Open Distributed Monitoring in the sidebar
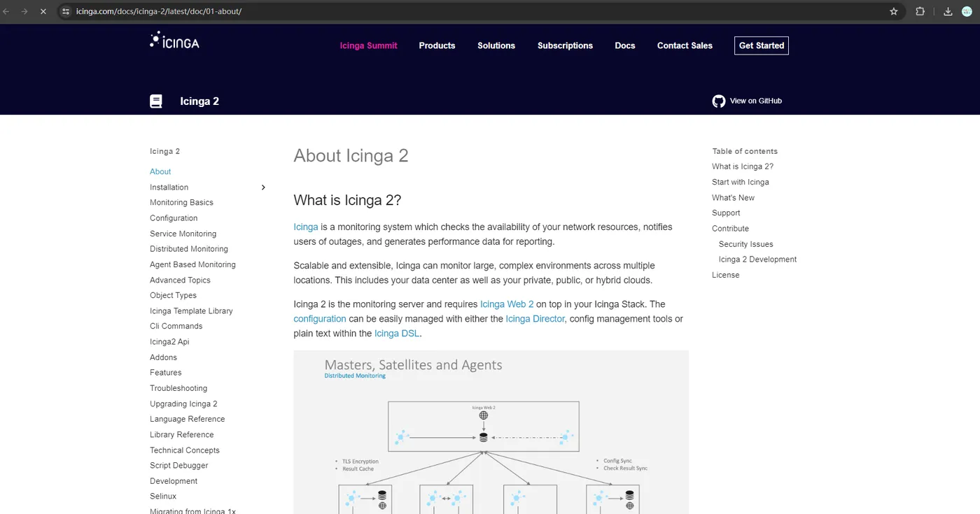 point(189,249)
